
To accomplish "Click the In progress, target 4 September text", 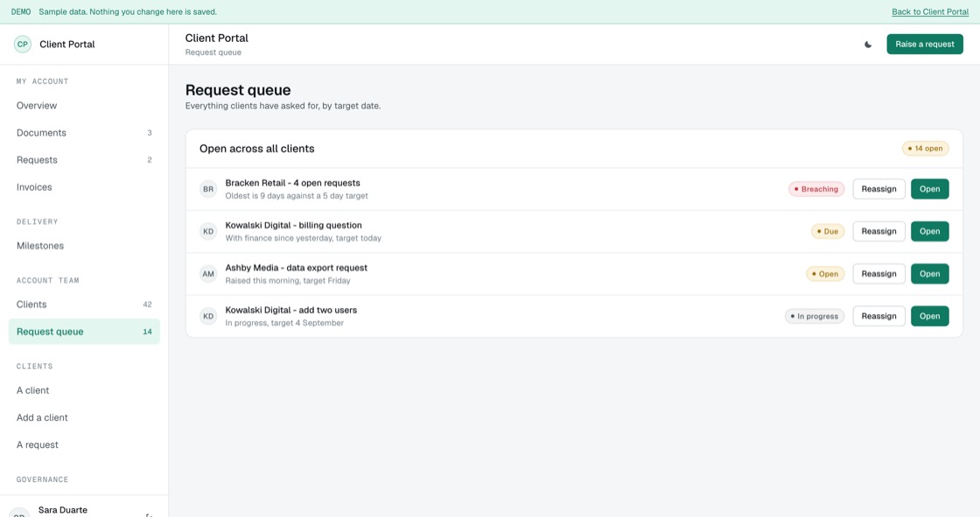I will (284, 323).
